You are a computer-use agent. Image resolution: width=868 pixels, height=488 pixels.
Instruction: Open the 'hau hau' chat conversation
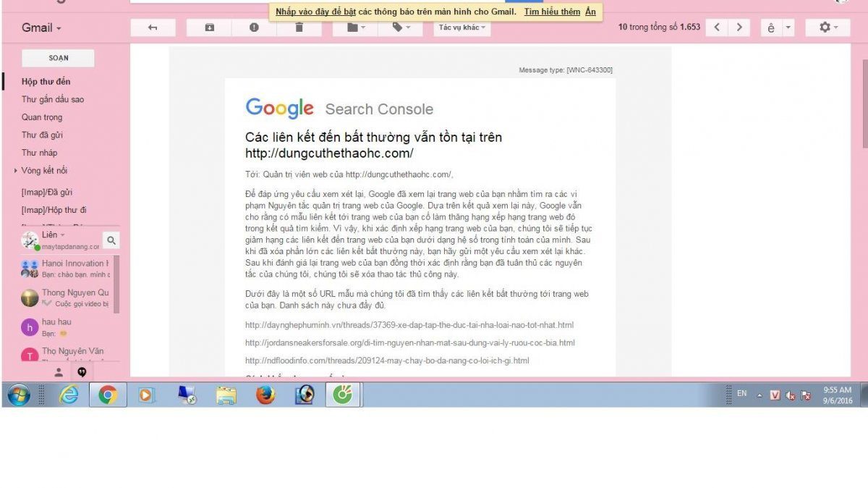tap(65, 327)
